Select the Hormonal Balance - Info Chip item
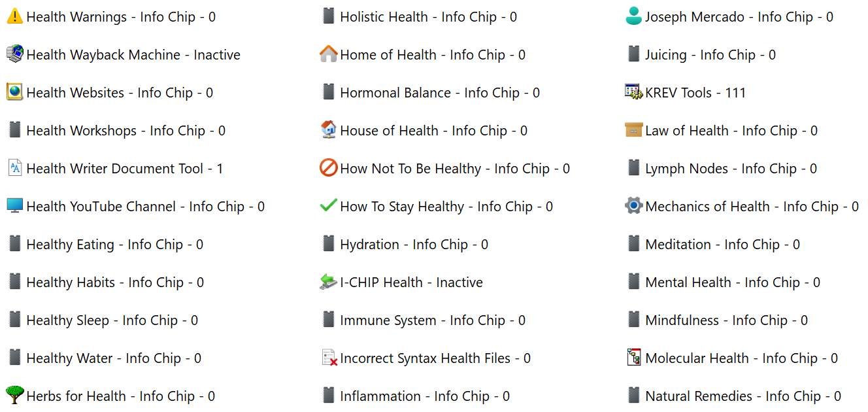868x412 pixels. coord(439,93)
